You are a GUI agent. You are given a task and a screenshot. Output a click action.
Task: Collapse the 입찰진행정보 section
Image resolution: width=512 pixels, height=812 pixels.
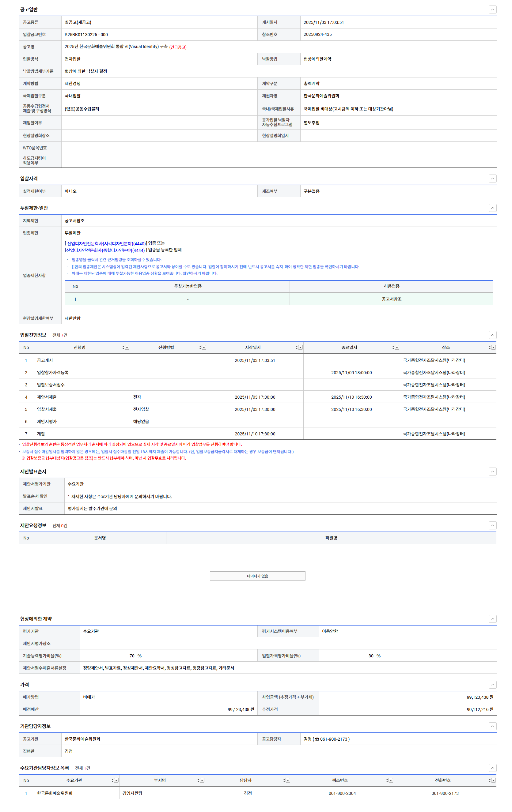tap(492, 335)
